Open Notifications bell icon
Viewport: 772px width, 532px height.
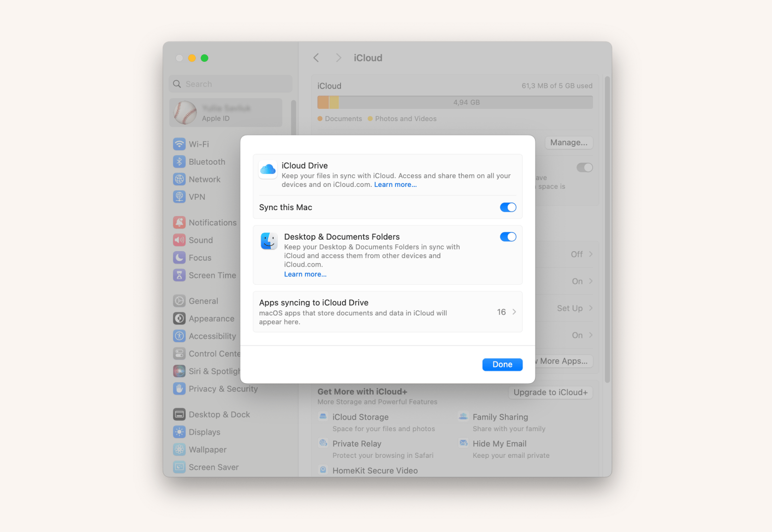click(x=179, y=222)
